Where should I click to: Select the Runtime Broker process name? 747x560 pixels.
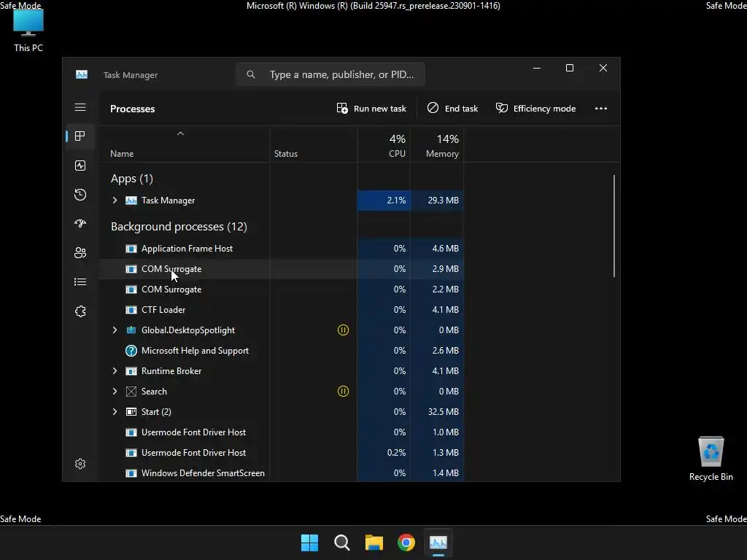pos(171,371)
